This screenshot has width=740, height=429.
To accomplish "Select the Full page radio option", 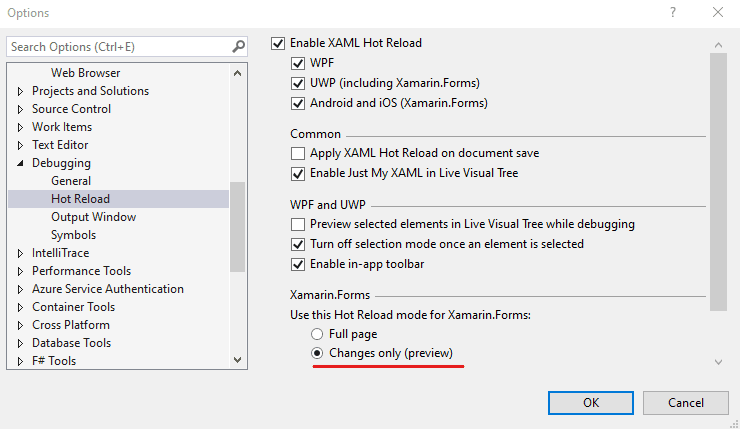I will [317, 334].
